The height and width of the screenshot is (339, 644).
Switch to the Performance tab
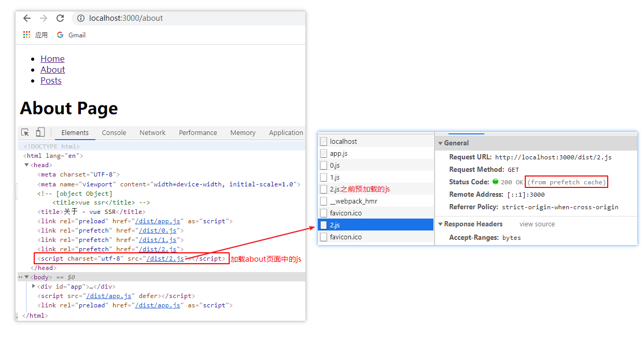(x=198, y=132)
